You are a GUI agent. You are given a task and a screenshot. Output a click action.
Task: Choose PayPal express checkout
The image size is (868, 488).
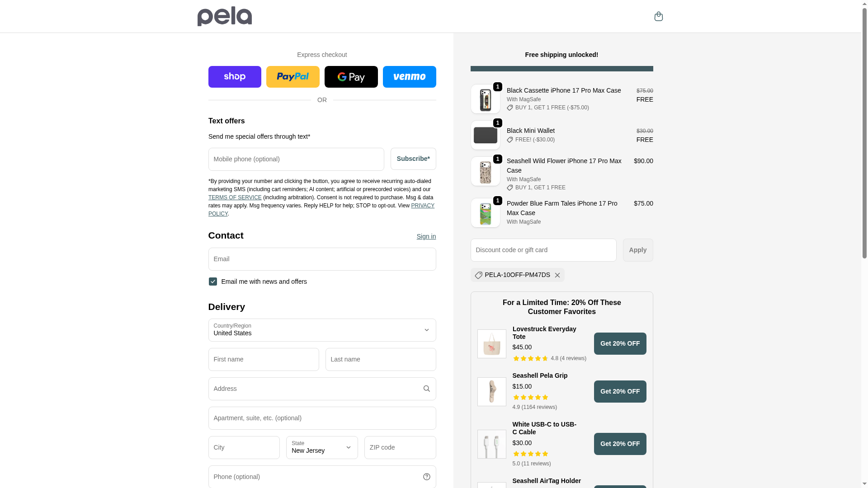(292, 77)
